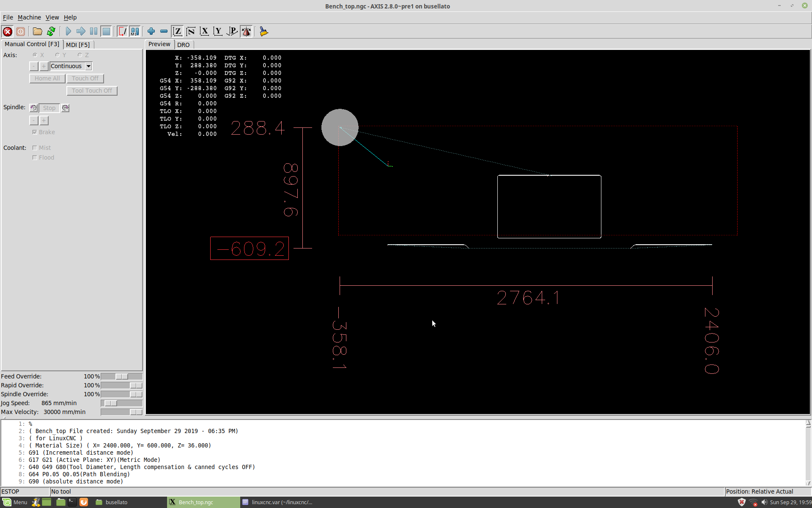The width and height of the screenshot is (812, 508).
Task: Enable Mist coolant checkbox
Action: point(35,148)
